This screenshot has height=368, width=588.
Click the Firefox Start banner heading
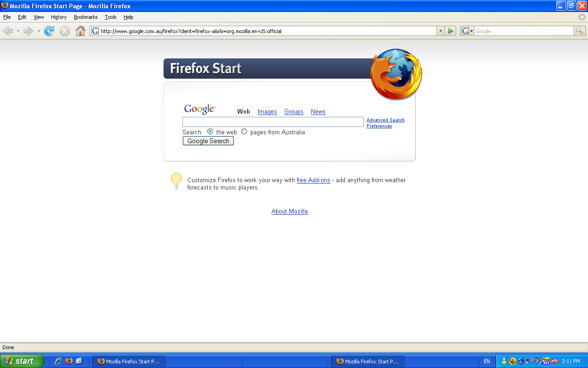[205, 69]
